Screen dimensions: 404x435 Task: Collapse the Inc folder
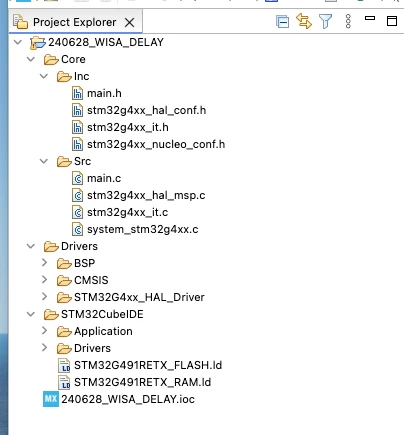point(44,76)
